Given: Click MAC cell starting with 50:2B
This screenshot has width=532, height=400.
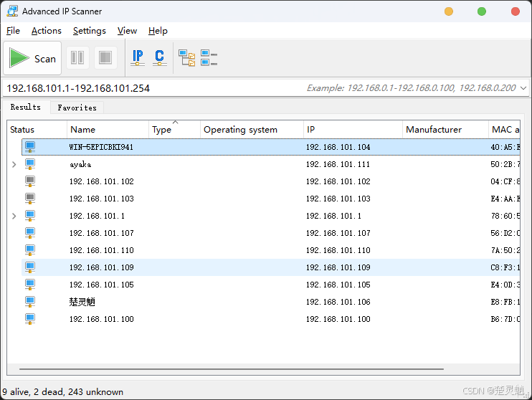Looking at the screenshot, I should pos(505,165).
